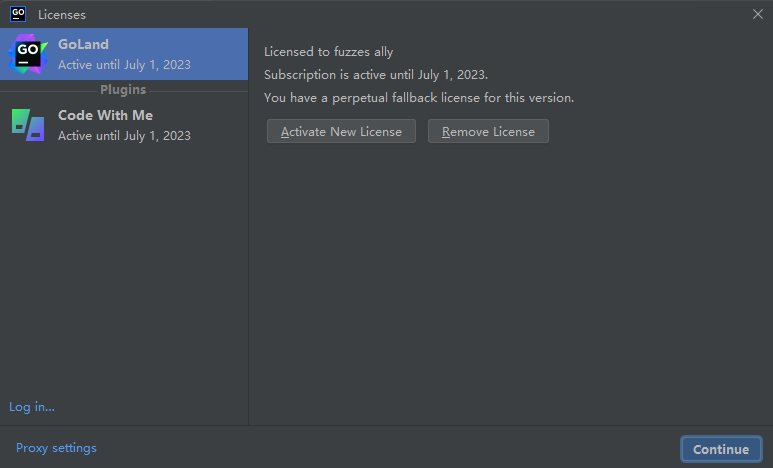
Task: Click the GoLand logo in the title bar
Action: point(18,14)
